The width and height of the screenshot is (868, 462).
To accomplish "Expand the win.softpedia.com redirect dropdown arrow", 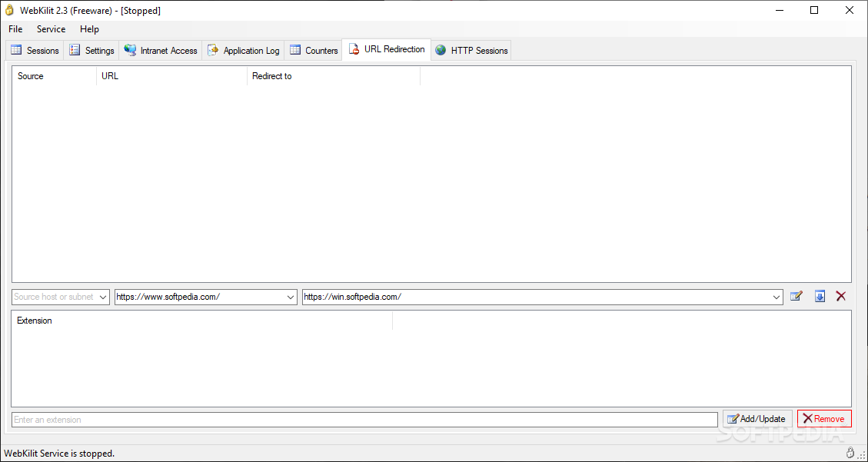I will pos(777,297).
